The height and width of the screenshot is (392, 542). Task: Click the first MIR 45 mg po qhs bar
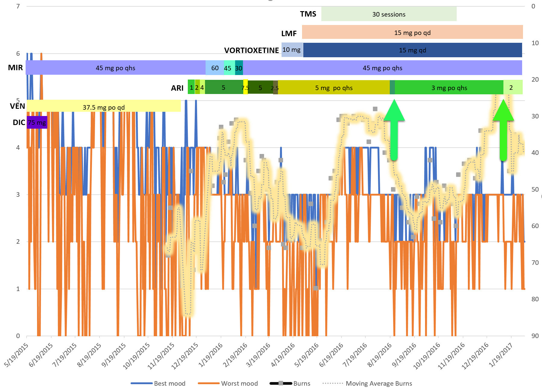115,67
